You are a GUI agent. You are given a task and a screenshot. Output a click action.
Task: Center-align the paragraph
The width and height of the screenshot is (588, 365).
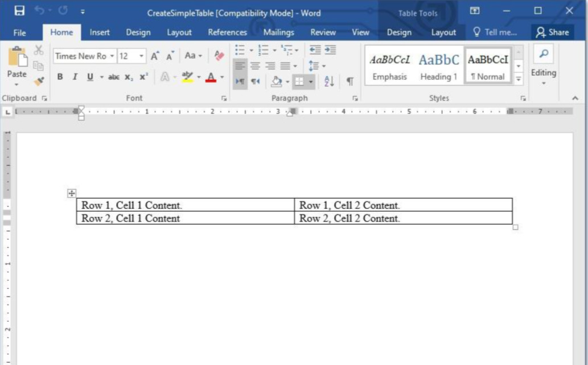(255, 66)
